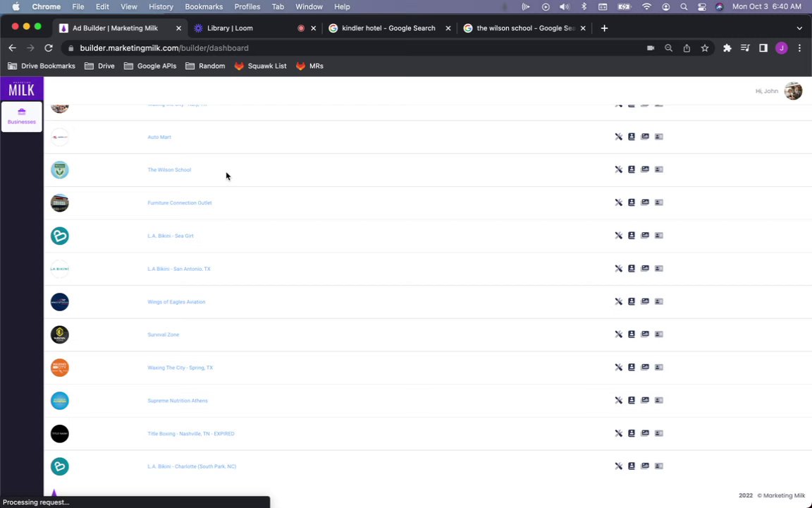Screen dimensions: 812x508
Task: Click the Marketing Milk logo
Action: pyautogui.click(x=21, y=89)
